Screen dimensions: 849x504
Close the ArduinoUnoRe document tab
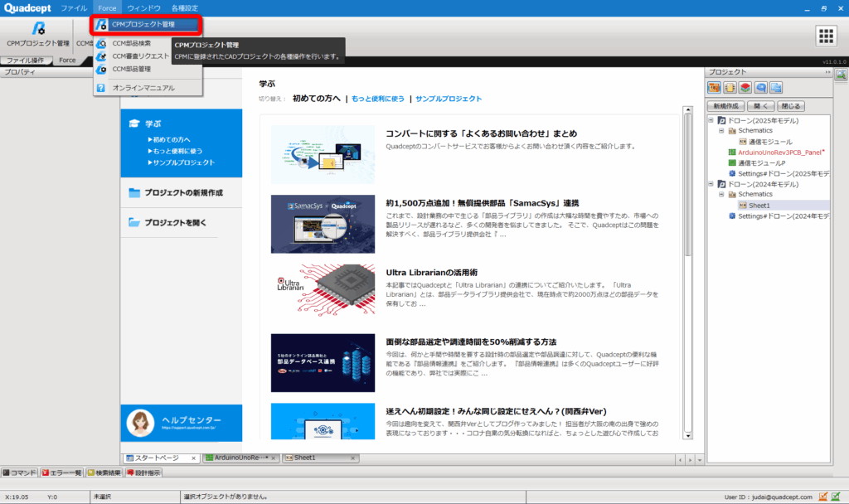[x=274, y=458]
